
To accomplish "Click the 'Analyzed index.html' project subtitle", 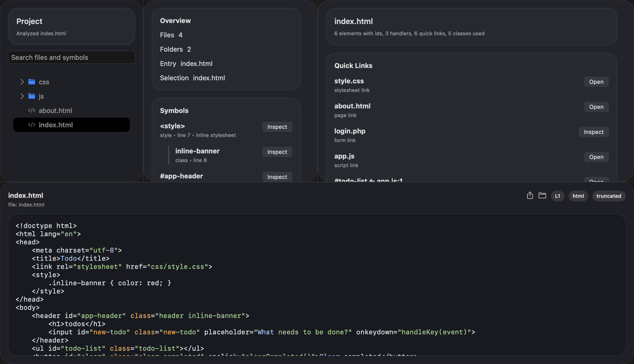I will 41,33.
